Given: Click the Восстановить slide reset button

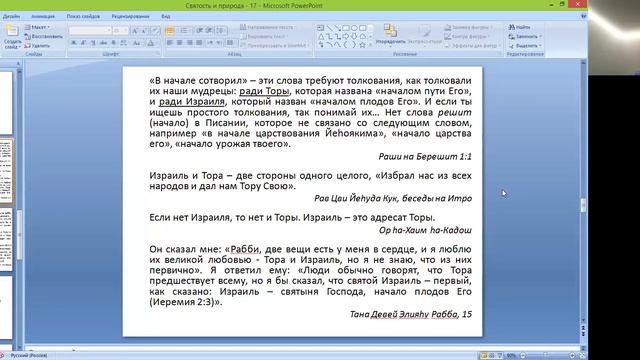Looking at the screenshot, I should (x=43, y=37).
